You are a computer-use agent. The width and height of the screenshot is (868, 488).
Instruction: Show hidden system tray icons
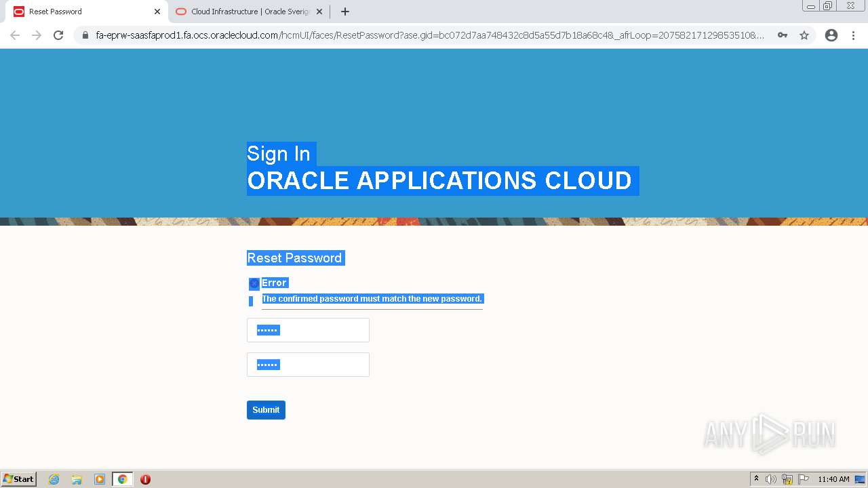point(756,479)
